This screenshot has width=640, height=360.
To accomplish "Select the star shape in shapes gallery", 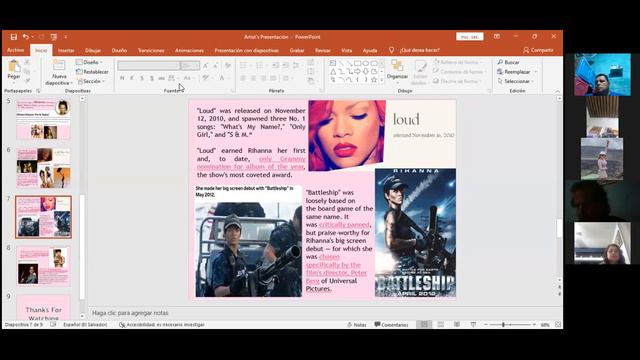I will coord(374,80).
